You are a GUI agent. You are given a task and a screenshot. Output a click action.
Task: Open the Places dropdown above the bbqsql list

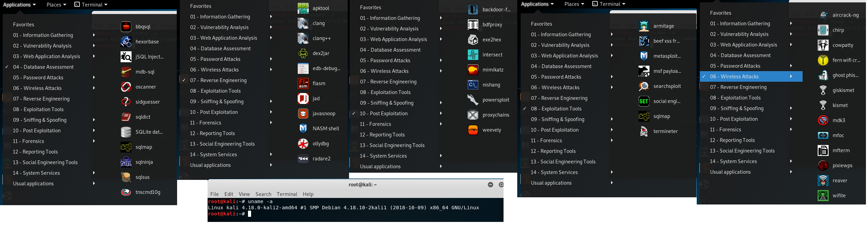point(56,5)
